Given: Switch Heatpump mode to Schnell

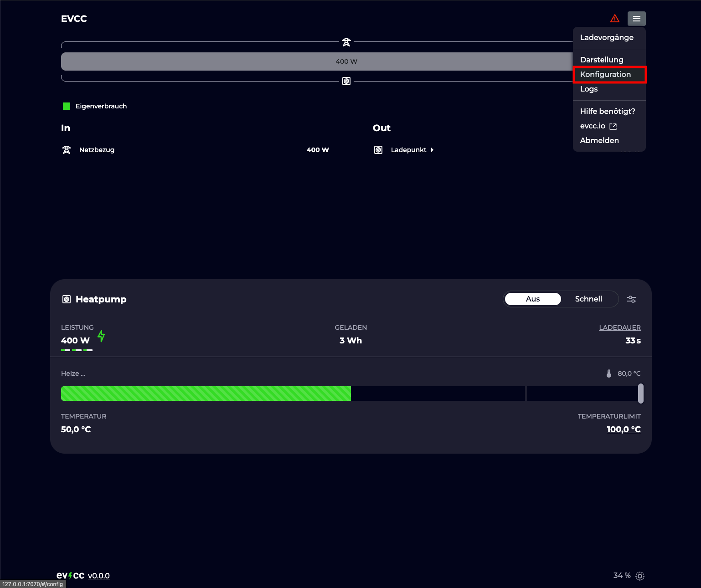Looking at the screenshot, I should click(588, 299).
